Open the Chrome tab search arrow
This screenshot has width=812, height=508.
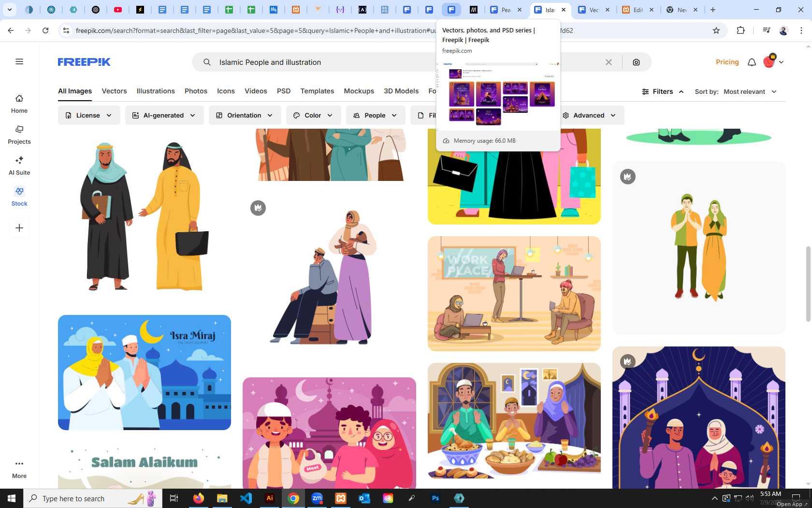point(9,10)
